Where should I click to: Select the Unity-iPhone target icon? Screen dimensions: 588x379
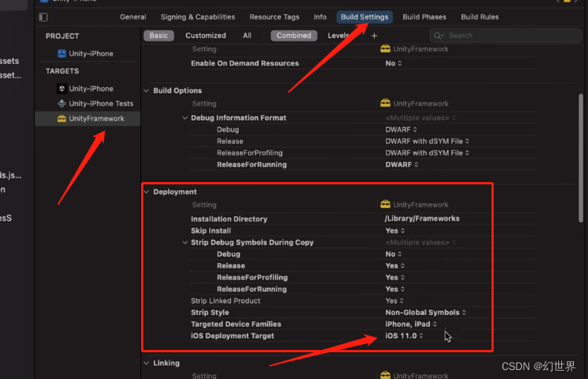[62, 88]
